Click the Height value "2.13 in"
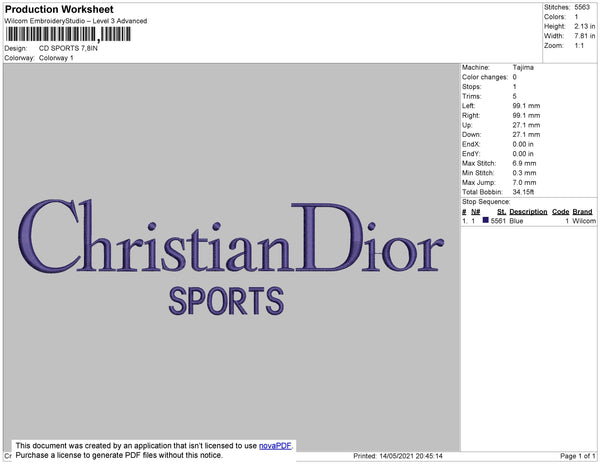This screenshot has height=464, width=600. pyautogui.click(x=584, y=26)
